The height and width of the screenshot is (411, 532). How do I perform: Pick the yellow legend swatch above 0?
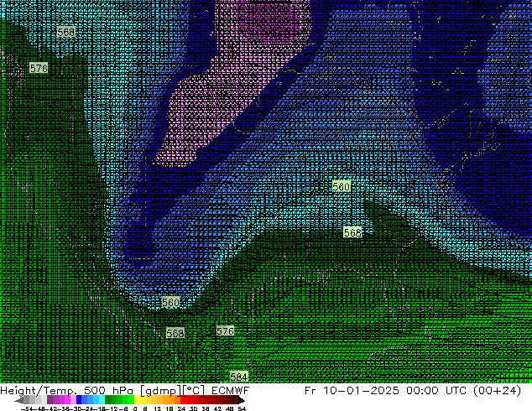(137, 400)
